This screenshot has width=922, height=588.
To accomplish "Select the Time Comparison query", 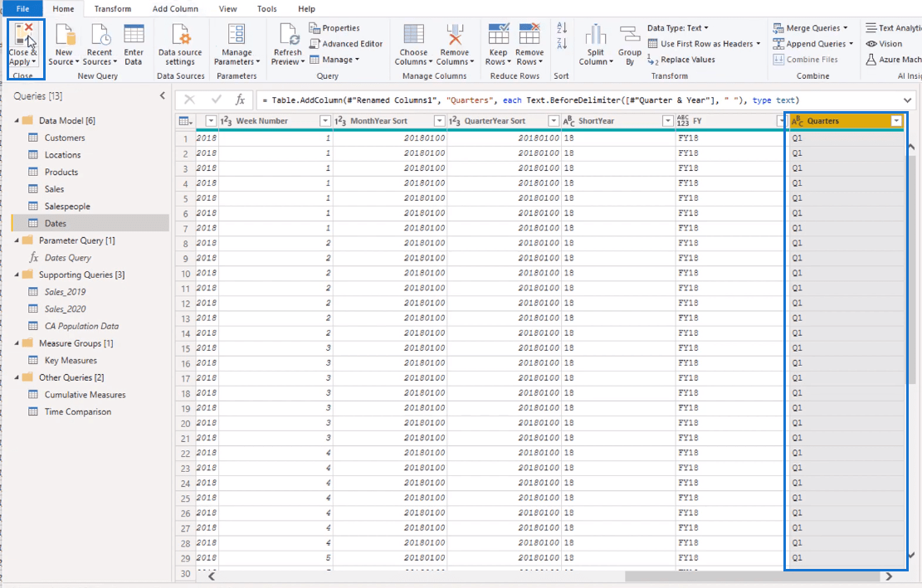I will click(90, 412).
